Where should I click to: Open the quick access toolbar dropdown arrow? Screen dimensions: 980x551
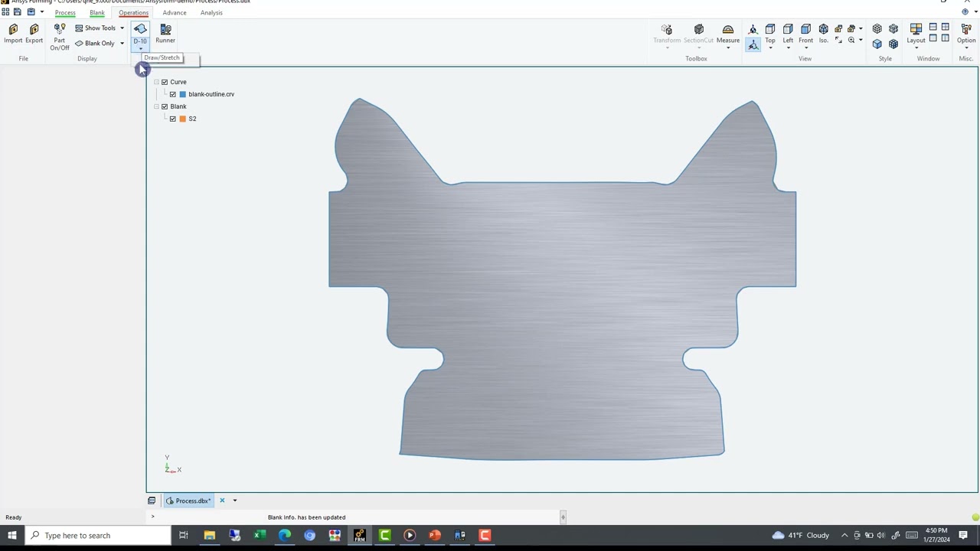(42, 12)
